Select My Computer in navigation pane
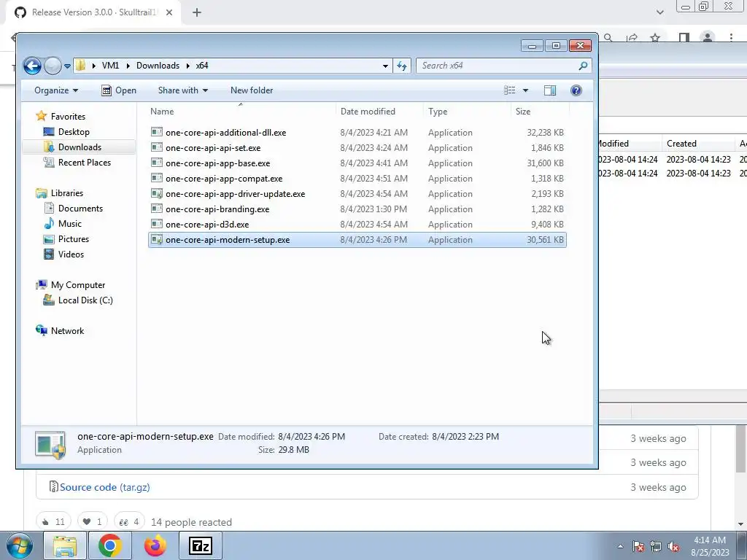747x560 pixels. tap(71, 285)
